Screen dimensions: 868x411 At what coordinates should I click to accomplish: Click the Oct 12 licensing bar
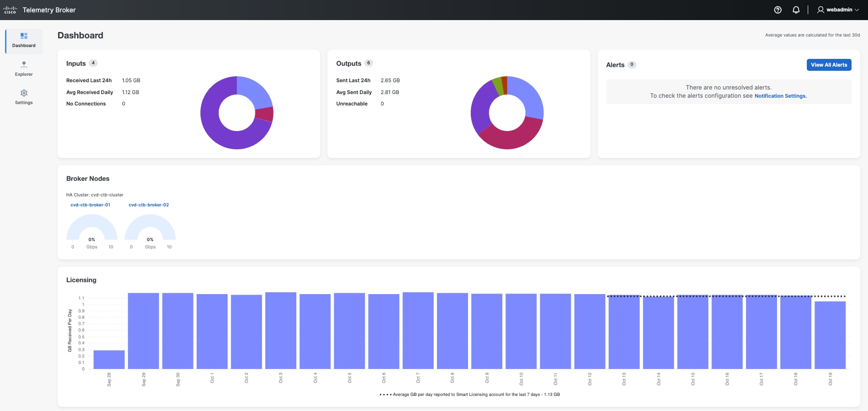point(590,332)
